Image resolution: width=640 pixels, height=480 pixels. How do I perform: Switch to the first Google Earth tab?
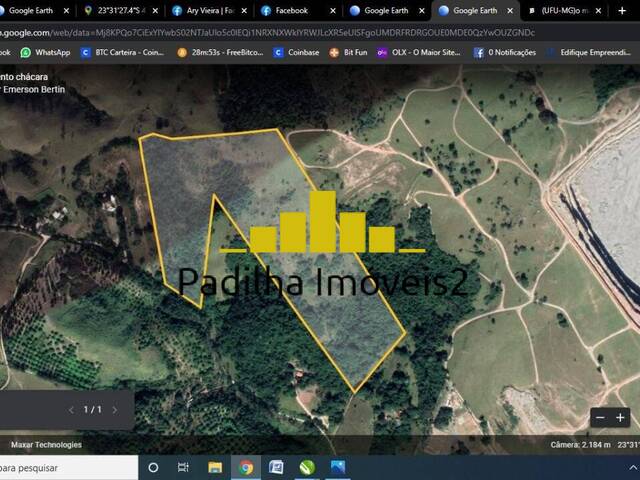point(31,11)
